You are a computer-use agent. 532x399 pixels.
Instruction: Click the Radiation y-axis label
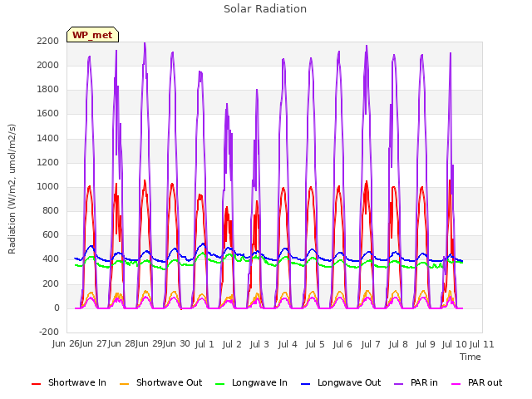[x=12, y=189]
